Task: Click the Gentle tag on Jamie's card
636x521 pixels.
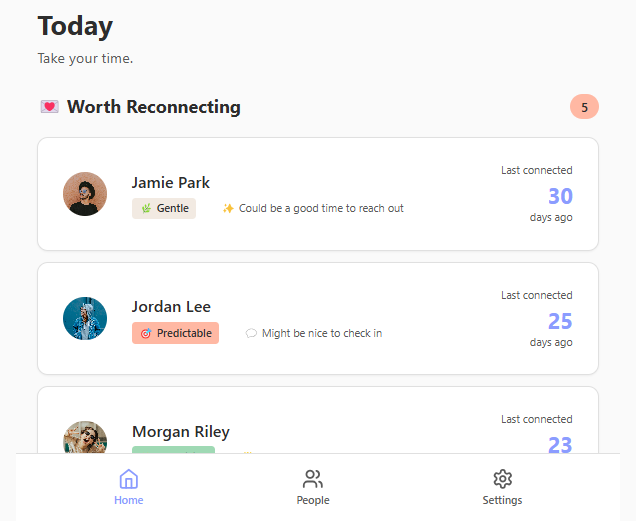Action: click(x=164, y=208)
